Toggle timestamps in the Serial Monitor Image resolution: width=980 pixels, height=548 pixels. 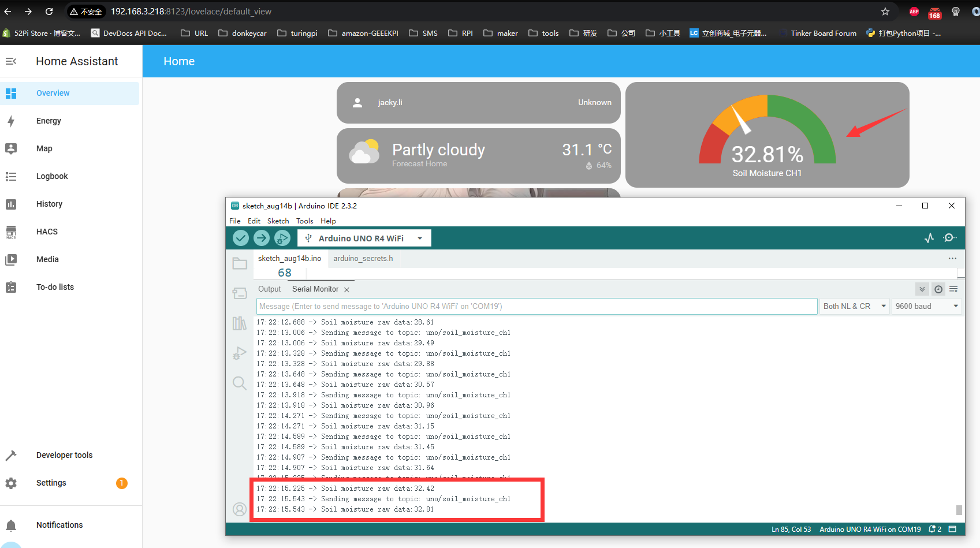click(x=938, y=289)
